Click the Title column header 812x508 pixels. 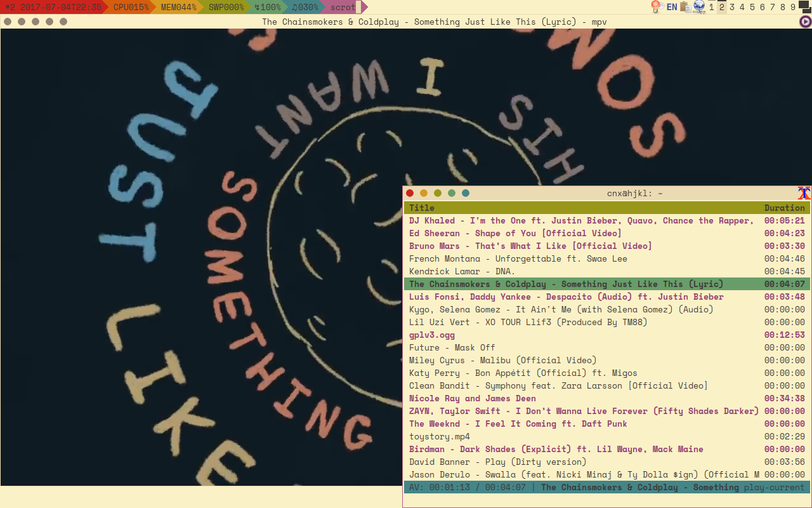[x=422, y=208]
